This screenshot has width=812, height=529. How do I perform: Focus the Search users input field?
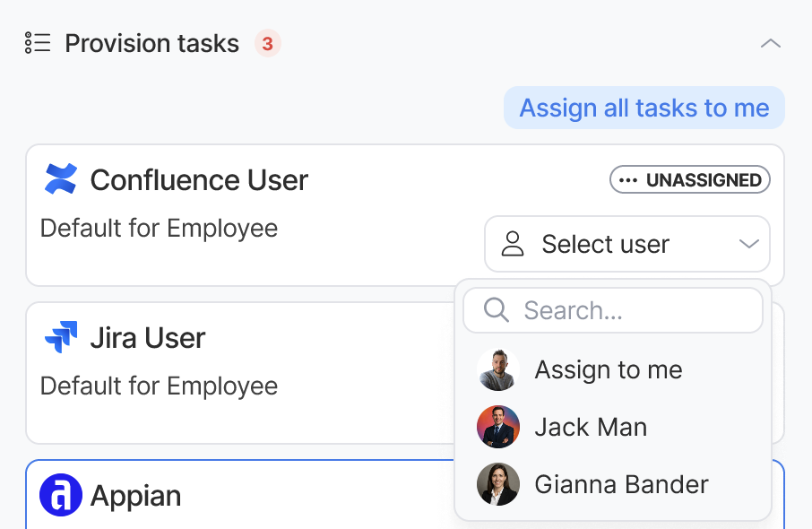click(627, 310)
